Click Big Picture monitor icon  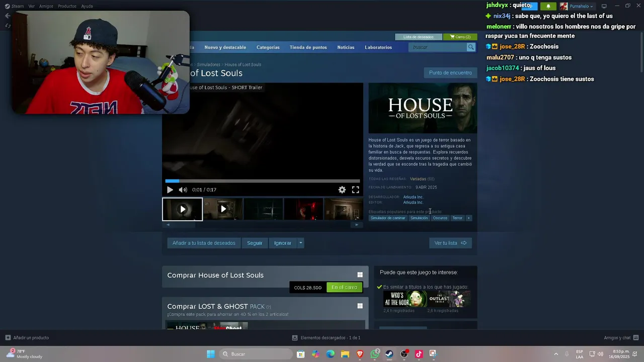pyautogui.click(x=604, y=6)
